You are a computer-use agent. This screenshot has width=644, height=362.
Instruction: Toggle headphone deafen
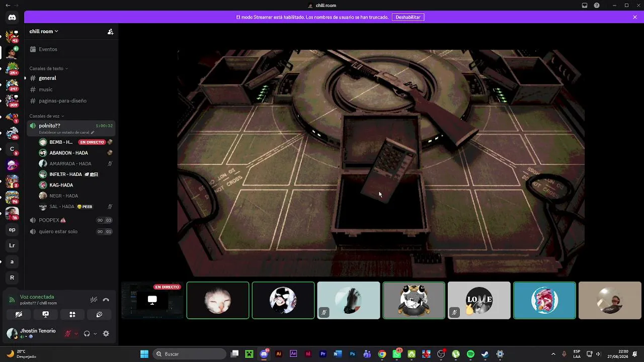pos(87,333)
